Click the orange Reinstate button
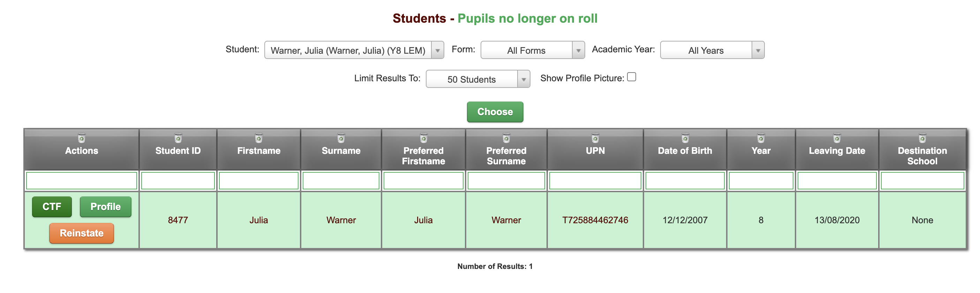Image resolution: width=980 pixels, height=293 pixels. tap(81, 233)
